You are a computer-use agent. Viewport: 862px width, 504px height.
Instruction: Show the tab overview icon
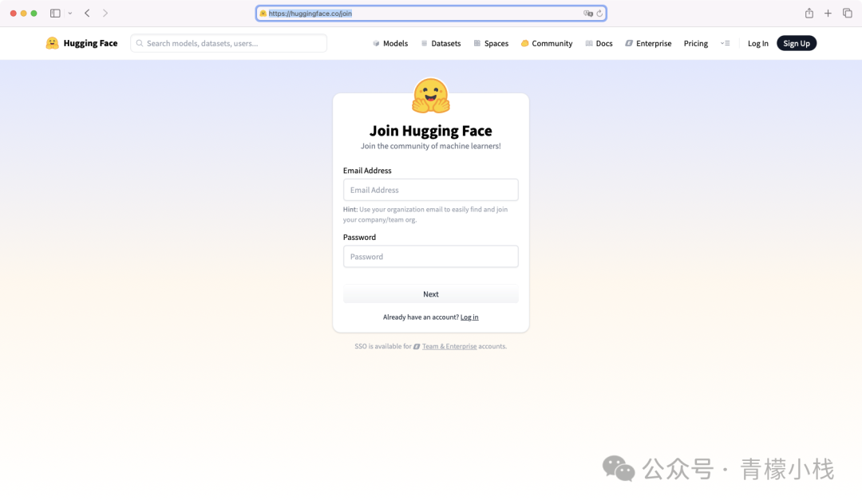pos(847,14)
